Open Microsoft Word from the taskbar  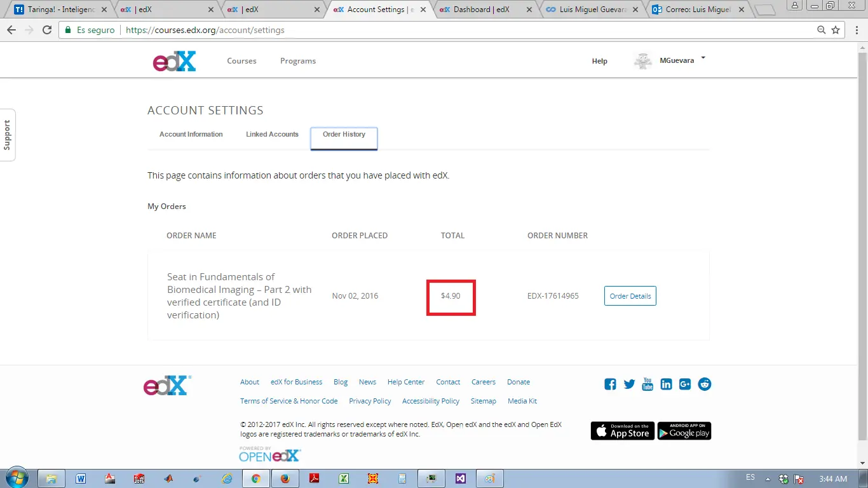click(81, 478)
